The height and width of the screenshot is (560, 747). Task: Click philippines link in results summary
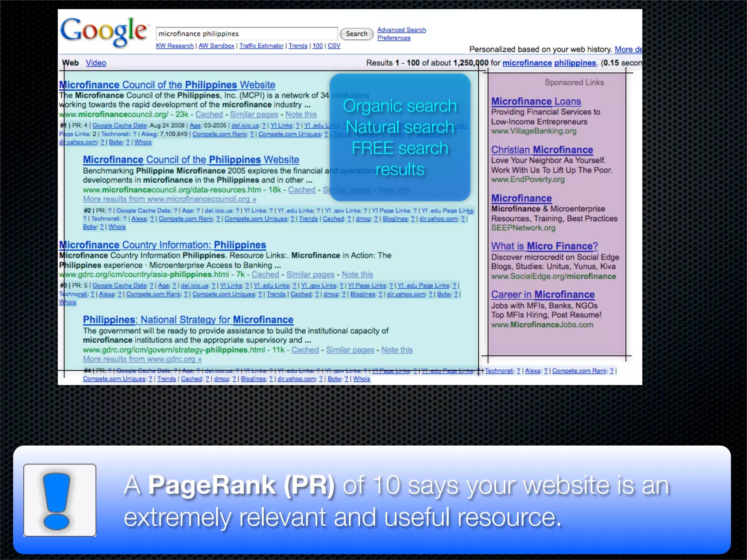[575, 63]
